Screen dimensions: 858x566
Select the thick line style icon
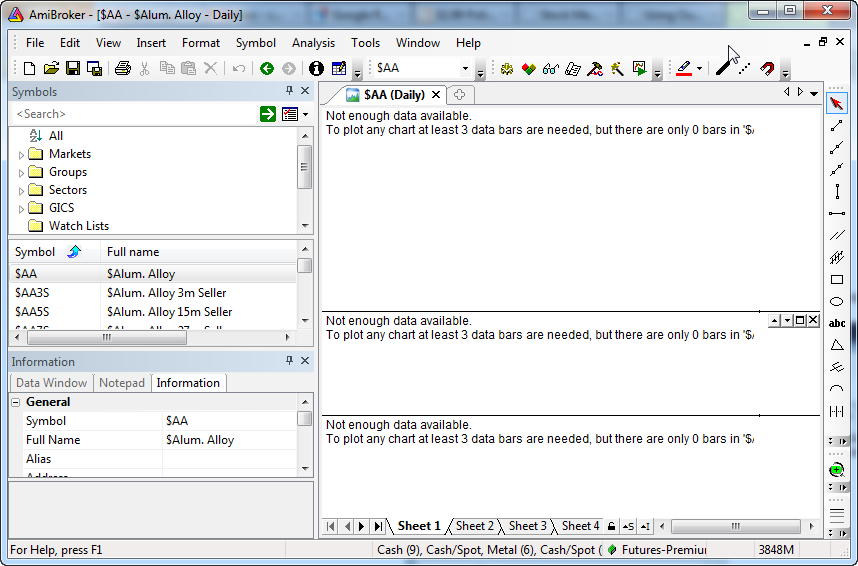pos(723,68)
